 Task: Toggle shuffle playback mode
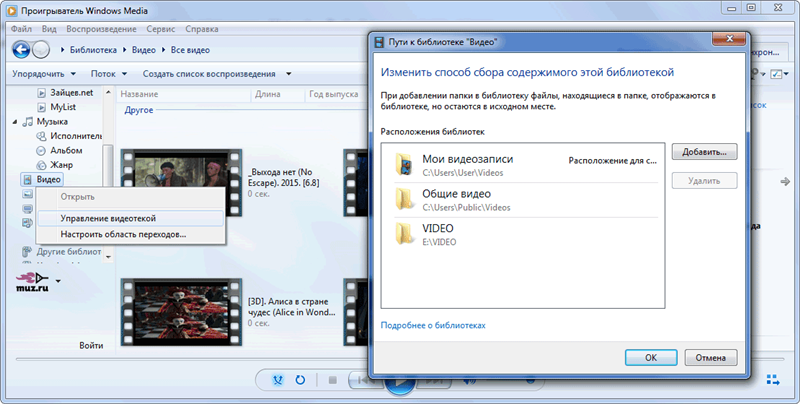pos(277,381)
